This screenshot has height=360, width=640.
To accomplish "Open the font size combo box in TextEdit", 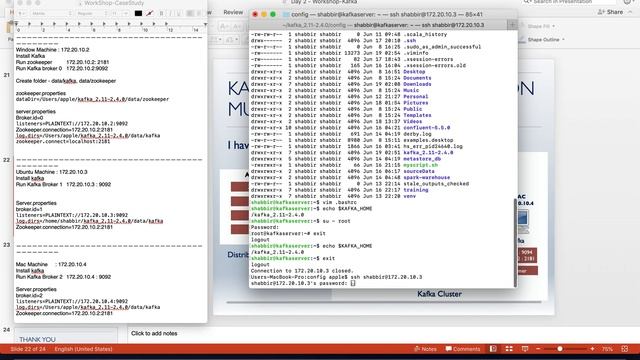I will (120, 13).
